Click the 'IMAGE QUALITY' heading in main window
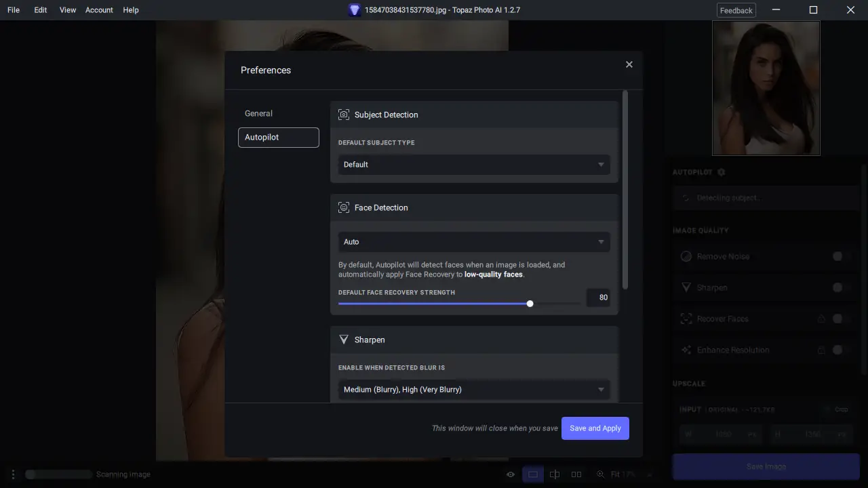The width and height of the screenshot is (868, 488). click(701, 230)
